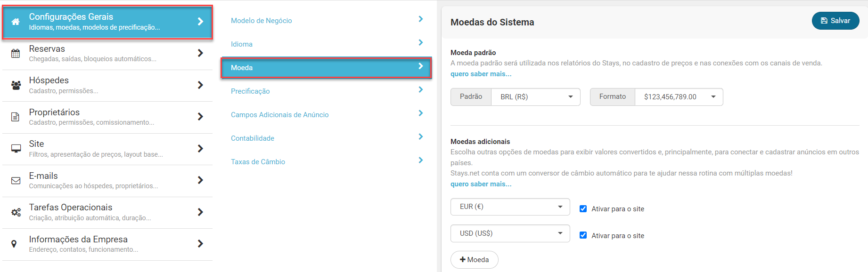Click the map pin icon for Informações da Empresa

coord(14,244)
